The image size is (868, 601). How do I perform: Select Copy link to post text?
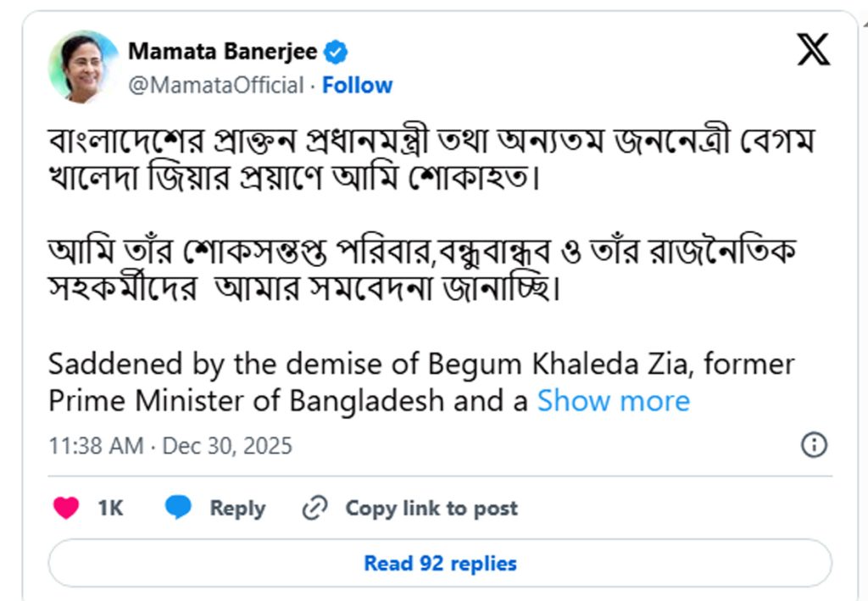coord(431,509)
